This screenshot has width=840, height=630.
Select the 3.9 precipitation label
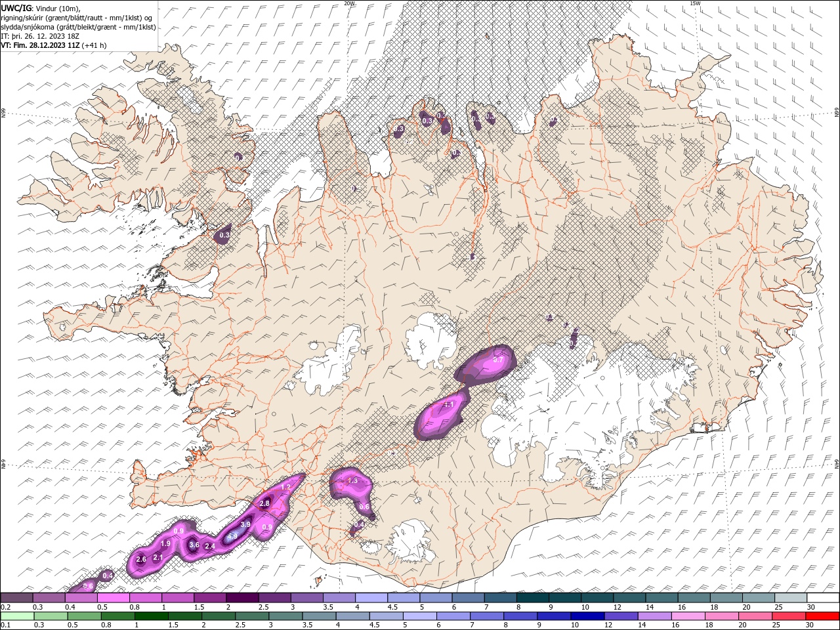245,524
